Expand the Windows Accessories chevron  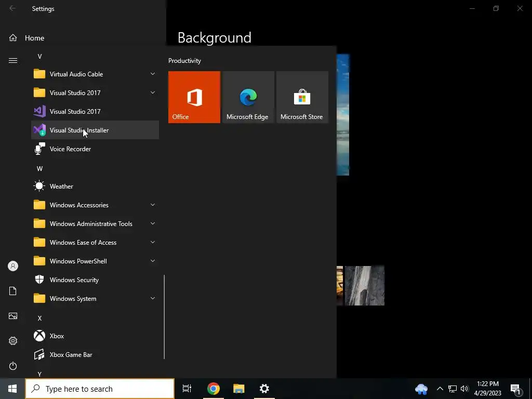coord(153,205)
